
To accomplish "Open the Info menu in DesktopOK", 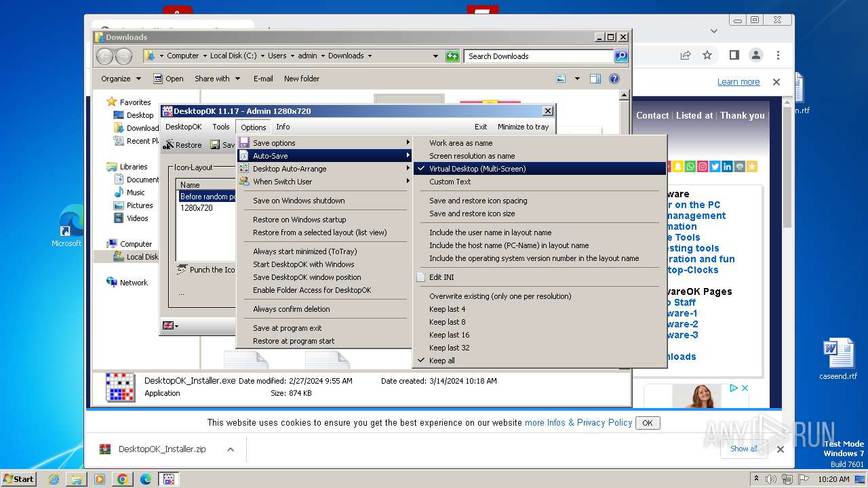I will point(283,127).
